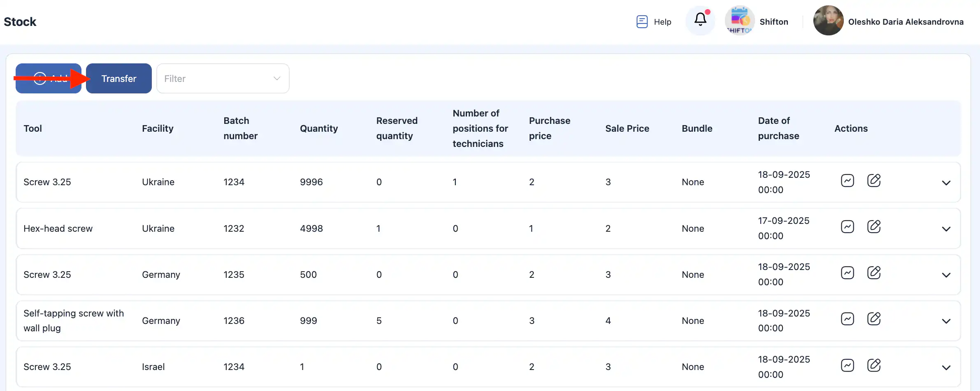Open the Filter dropdown
This screenshot has width=980, height=391.
pyautogui.click(x=223, y=79)
